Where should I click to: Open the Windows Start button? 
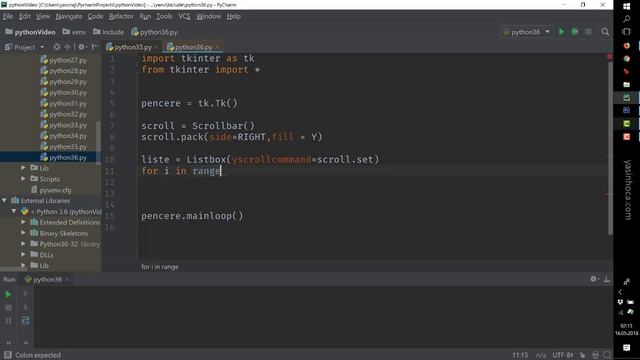pyautogui.click(x=627, y=6)
